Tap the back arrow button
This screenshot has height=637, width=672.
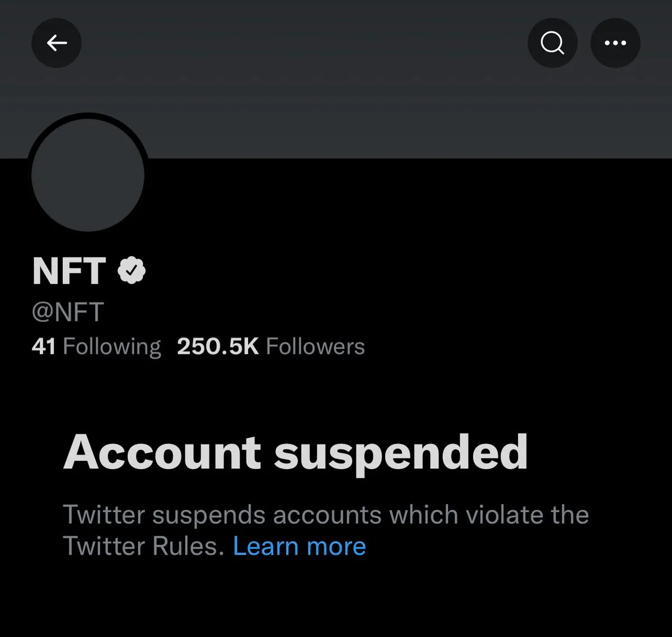click(x=57, y=43)
